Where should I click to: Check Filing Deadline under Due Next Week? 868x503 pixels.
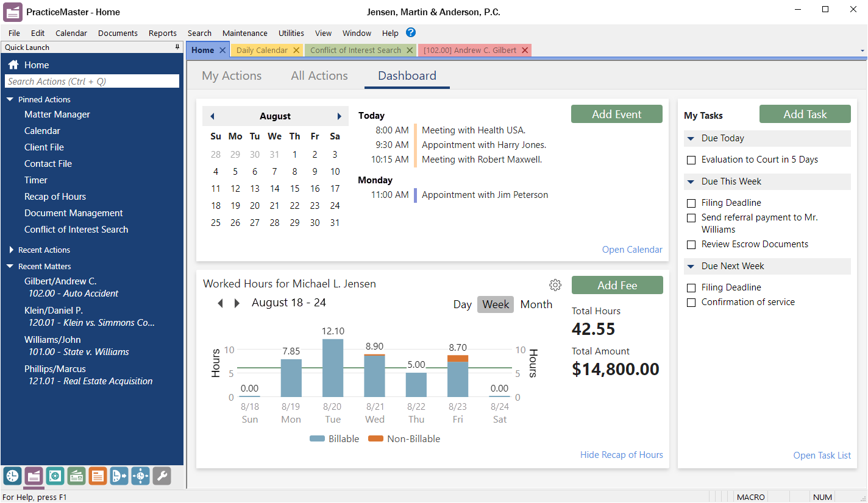click(x=691, y=288)
